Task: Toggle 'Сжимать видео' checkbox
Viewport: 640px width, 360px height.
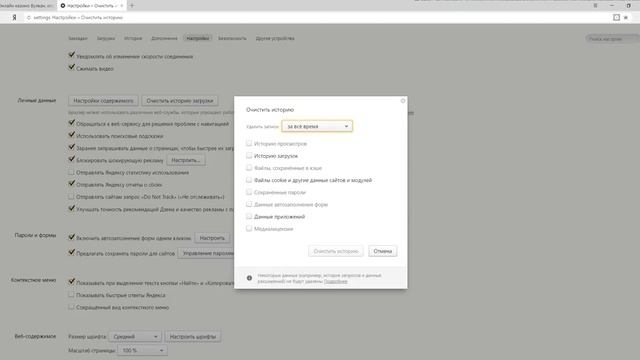Action: [71, 67]
